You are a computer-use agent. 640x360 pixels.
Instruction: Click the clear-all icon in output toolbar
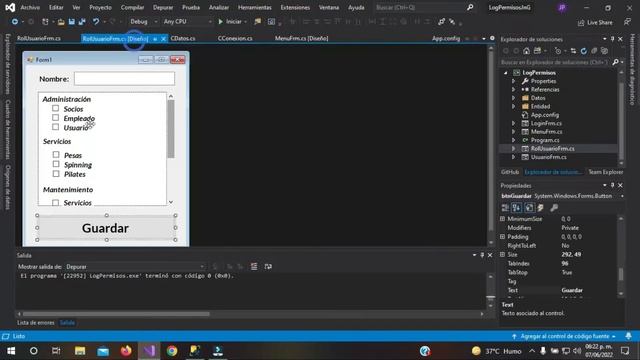tap(254, 267)
